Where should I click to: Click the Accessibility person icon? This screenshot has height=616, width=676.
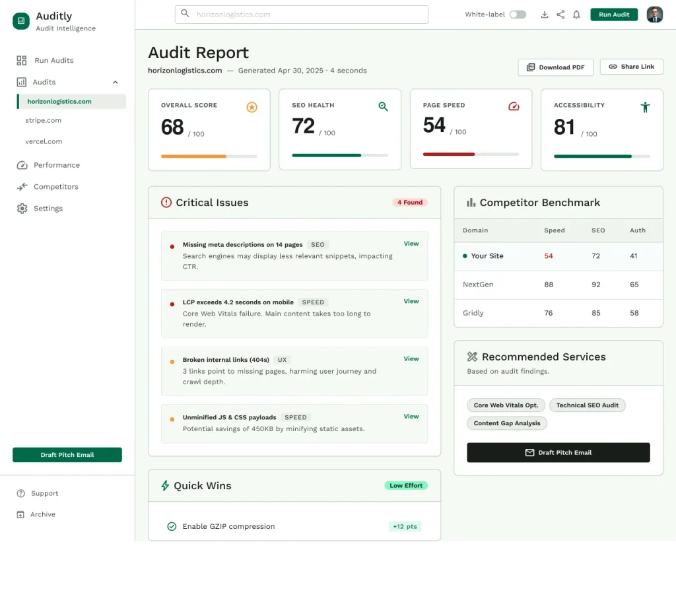point(645,107)
